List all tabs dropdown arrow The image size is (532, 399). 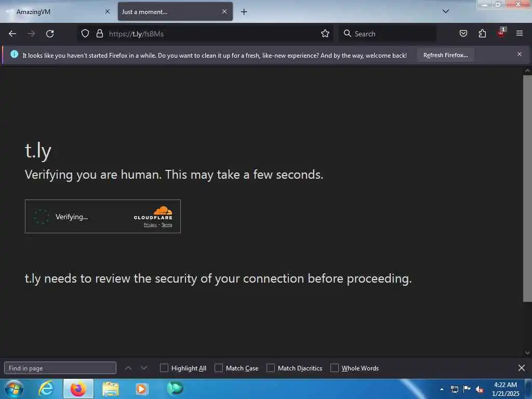click(445, 11)
